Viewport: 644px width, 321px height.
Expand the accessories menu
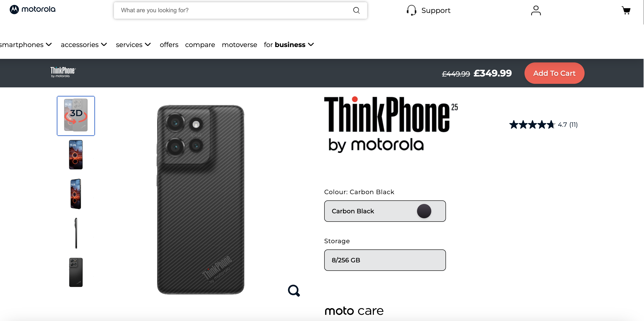(84, 45)
